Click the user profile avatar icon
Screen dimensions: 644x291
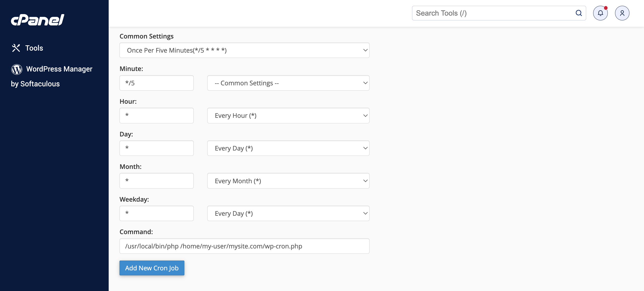click(622, 13)
